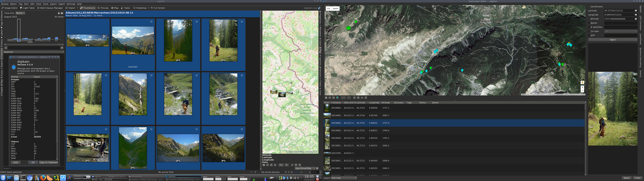Click the Apply button under coordinate fields

click(613, 40)
